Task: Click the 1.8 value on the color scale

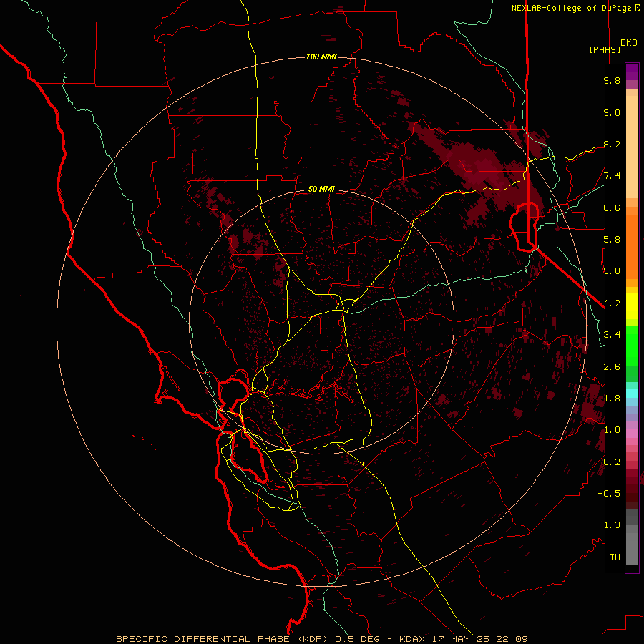Action: (612, 399)
